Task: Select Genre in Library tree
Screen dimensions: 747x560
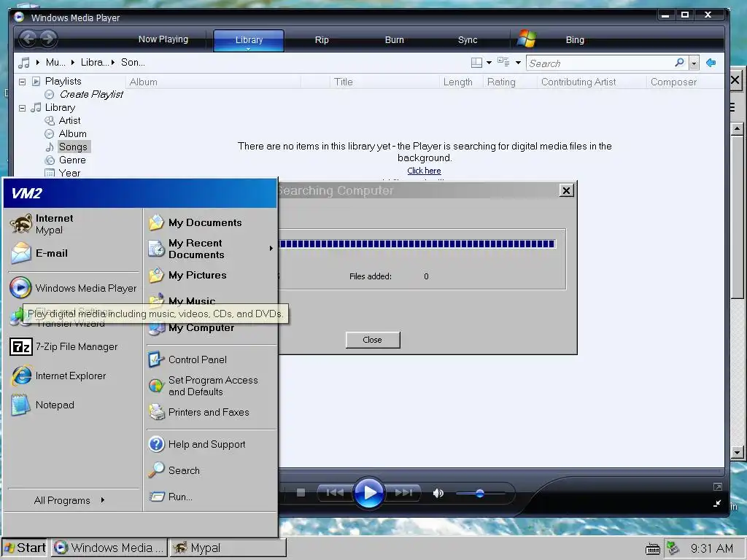Action: (72, 160)
